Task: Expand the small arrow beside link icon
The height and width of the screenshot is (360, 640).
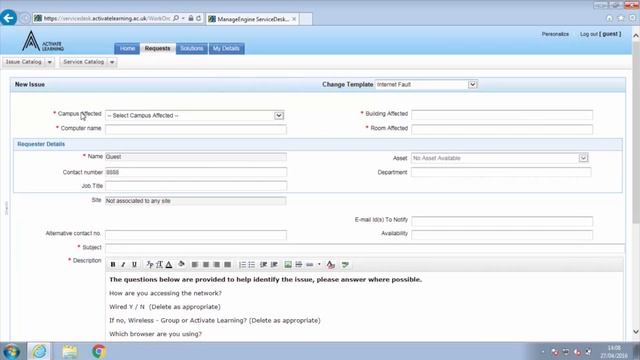Action: 319,264
